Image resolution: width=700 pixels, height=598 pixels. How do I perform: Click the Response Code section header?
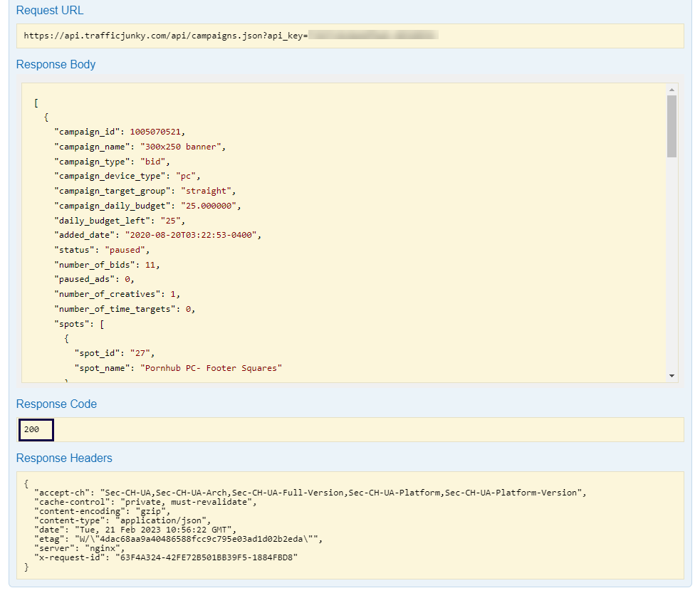point(56,404)
